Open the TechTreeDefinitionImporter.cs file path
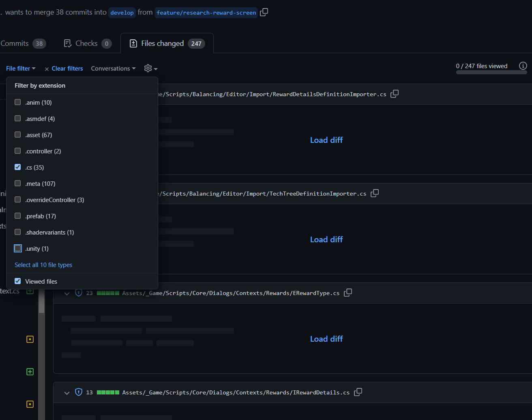532x420 pixels. (262, 194)
